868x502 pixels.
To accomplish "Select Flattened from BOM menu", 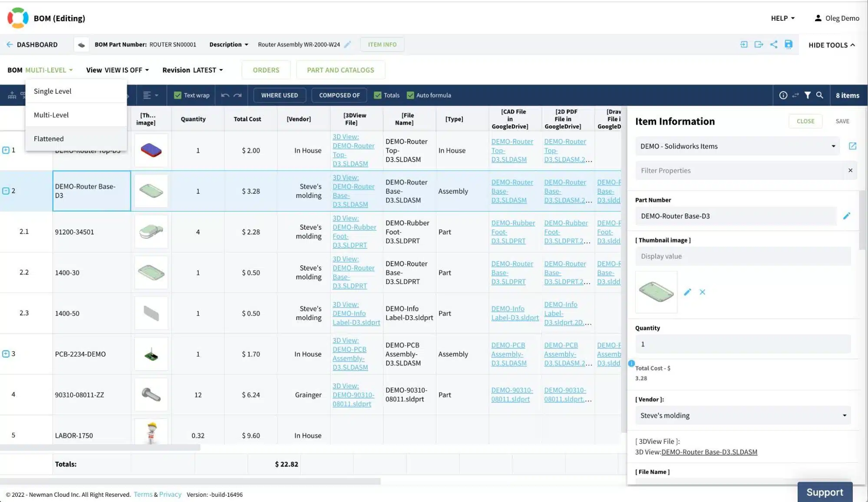I will coord(49,139).
